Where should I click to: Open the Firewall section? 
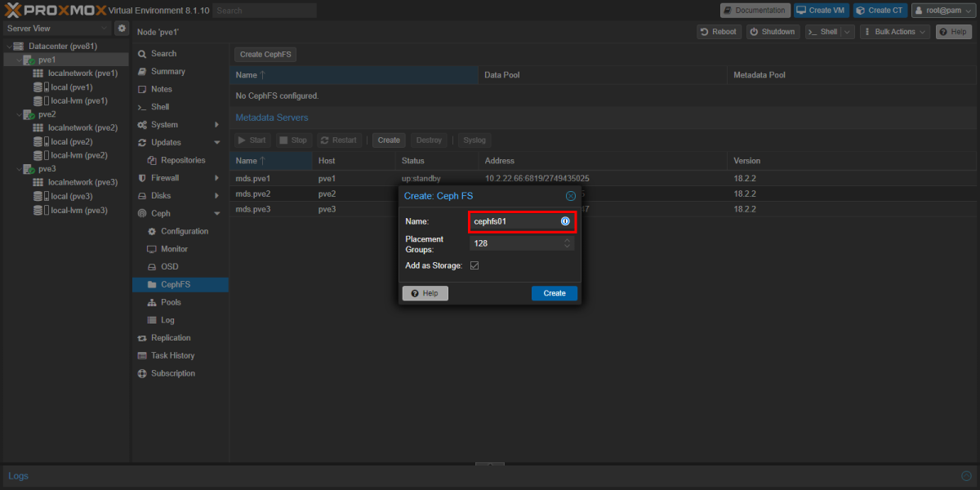[x=180, y=178]
